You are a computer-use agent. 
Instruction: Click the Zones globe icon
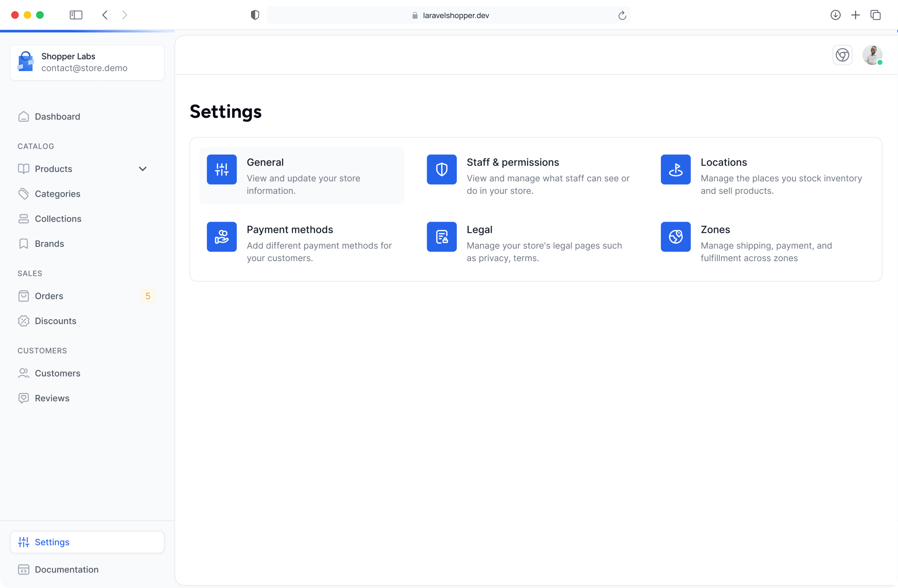(x=675, y=237)
